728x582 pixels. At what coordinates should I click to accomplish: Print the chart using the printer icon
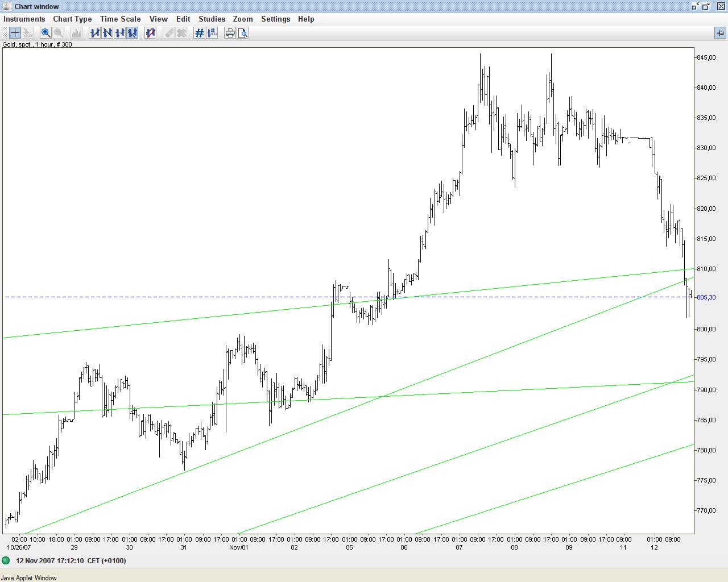230,33
